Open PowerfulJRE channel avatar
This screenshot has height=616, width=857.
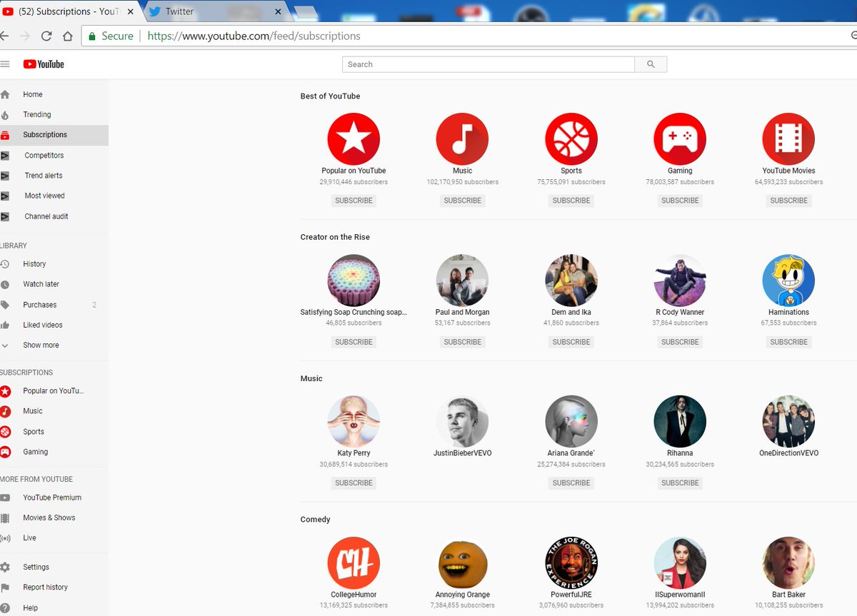pyautogui.click(x=571, y=563)
